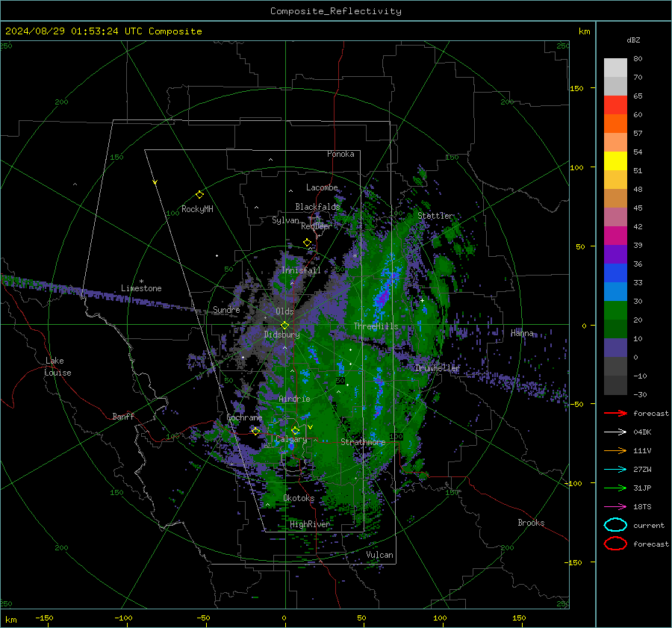The width and height of the screenshot is (672, 628).
Task: Click the Stettler city label
Action: (435, 216)
